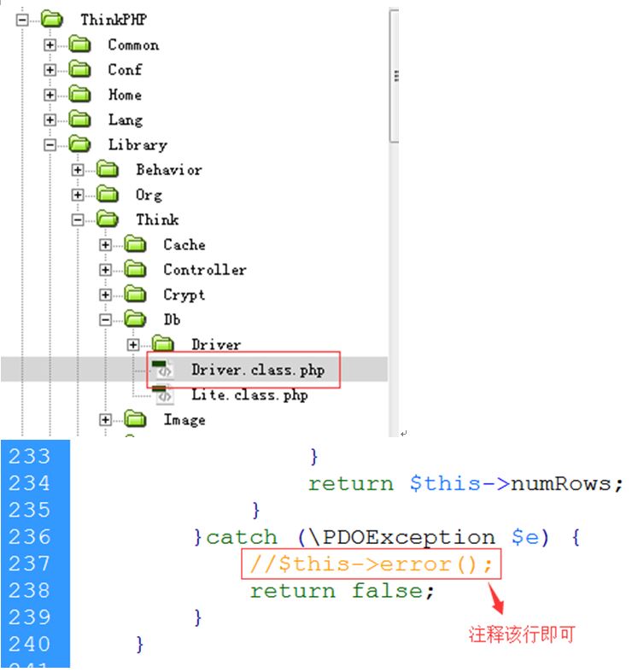This screenshot has width=644, height=672.
Task: Expand the Behavior folder node
Action: pos(78,170)
